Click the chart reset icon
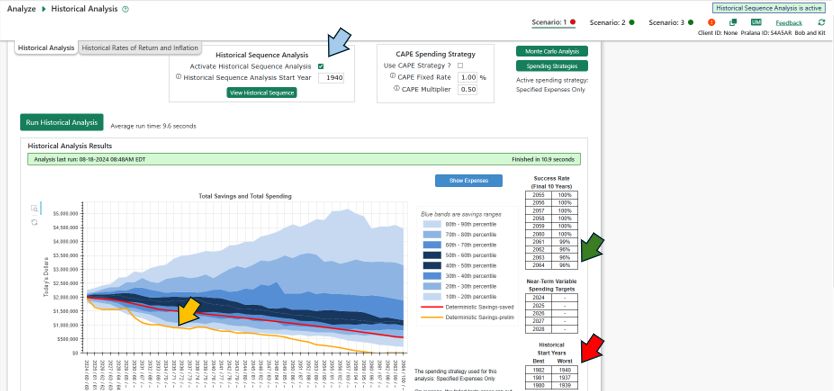Image resolution: width=834 pixels, height=391 pixels. pos(35,222)
